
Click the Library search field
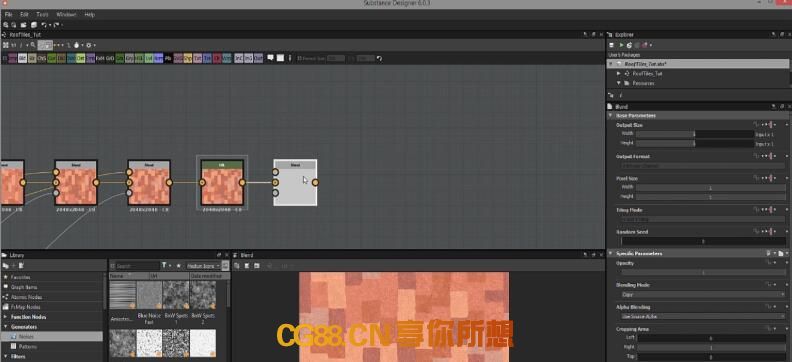click(137, 266)
